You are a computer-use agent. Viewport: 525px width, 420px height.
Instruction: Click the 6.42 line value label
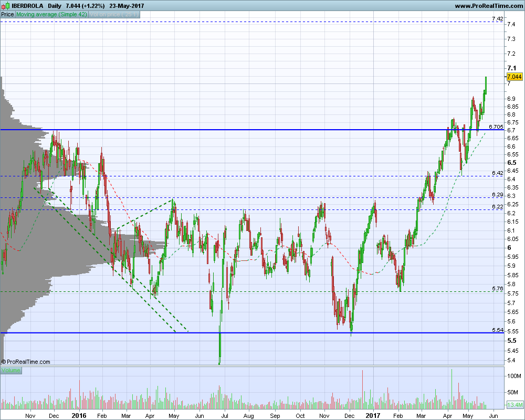point(498,173)
